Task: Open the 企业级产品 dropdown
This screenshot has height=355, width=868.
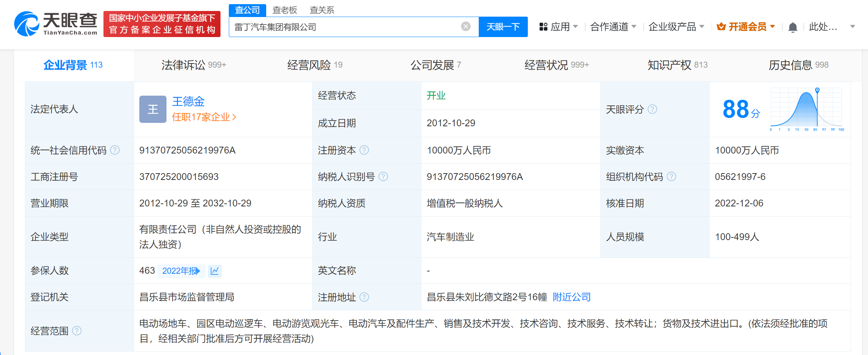Action: (676, 27)
